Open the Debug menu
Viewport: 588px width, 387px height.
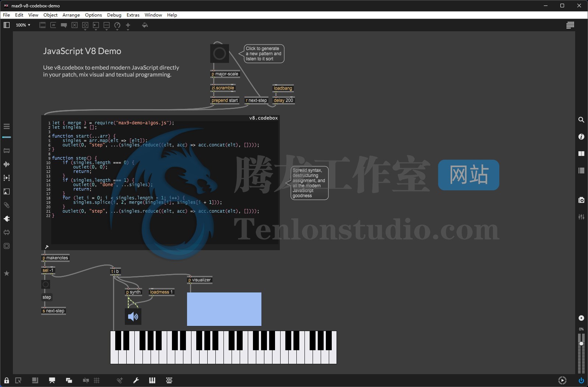[114, 15]
